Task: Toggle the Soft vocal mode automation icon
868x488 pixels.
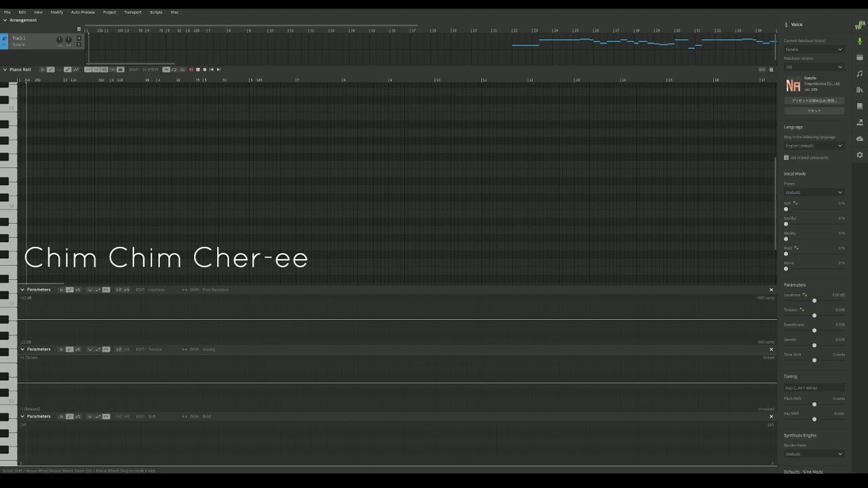Action: pos(796,203)
